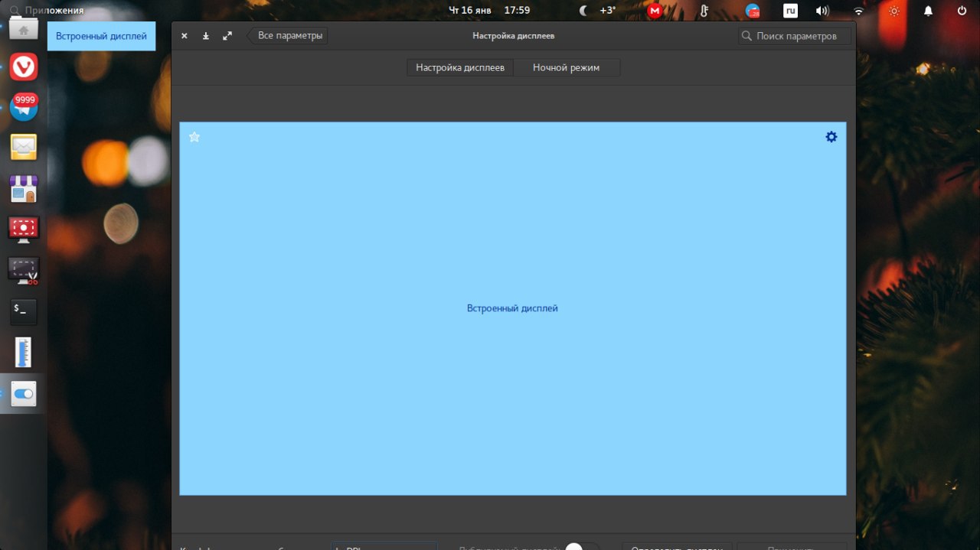Switch to Настройка дисплеев tab
The height and width of the screenshot is (550, 980).
tap(460, 67)
